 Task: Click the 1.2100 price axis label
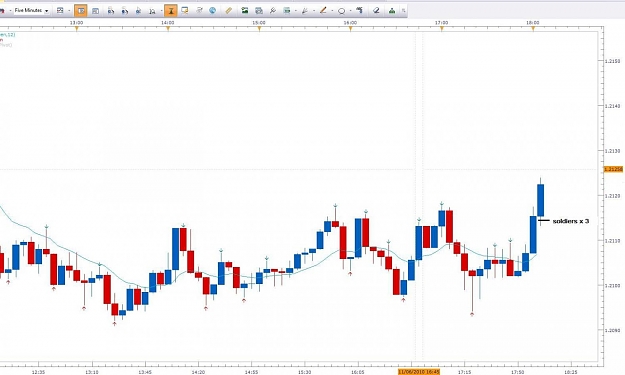612,285
